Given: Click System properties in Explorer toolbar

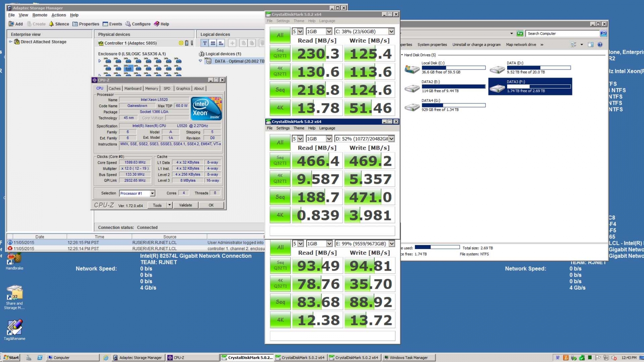Looking at the screenshot, I should pyautogui.click(x=432, y=45).
